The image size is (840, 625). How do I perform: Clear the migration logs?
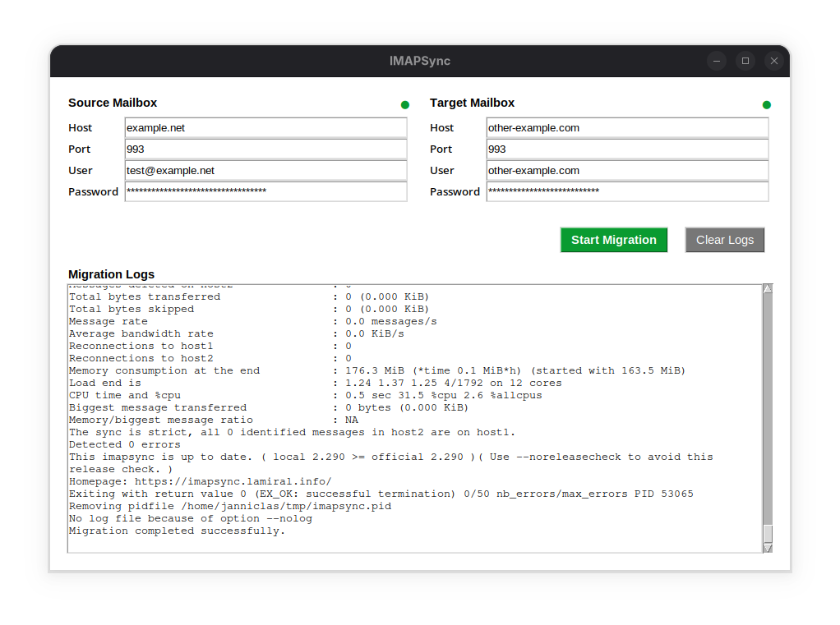click(725, 240)
